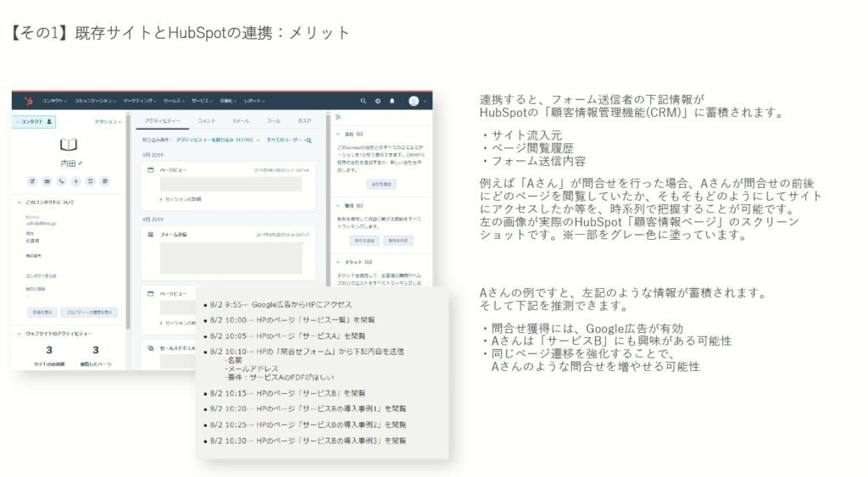The image size is (868, 477).
Task: Open the notifications bell icon
Action: tap(392, 102)
